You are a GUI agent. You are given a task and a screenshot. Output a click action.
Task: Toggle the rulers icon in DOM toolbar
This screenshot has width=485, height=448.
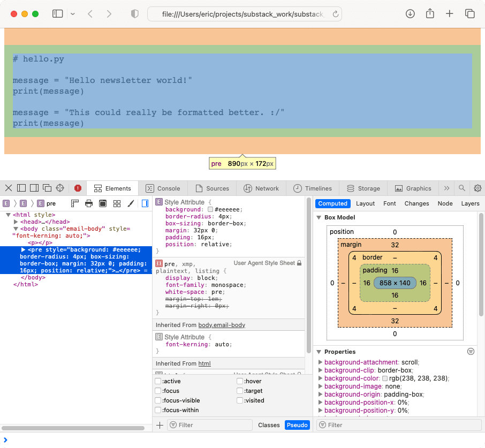tap(75, 203)
